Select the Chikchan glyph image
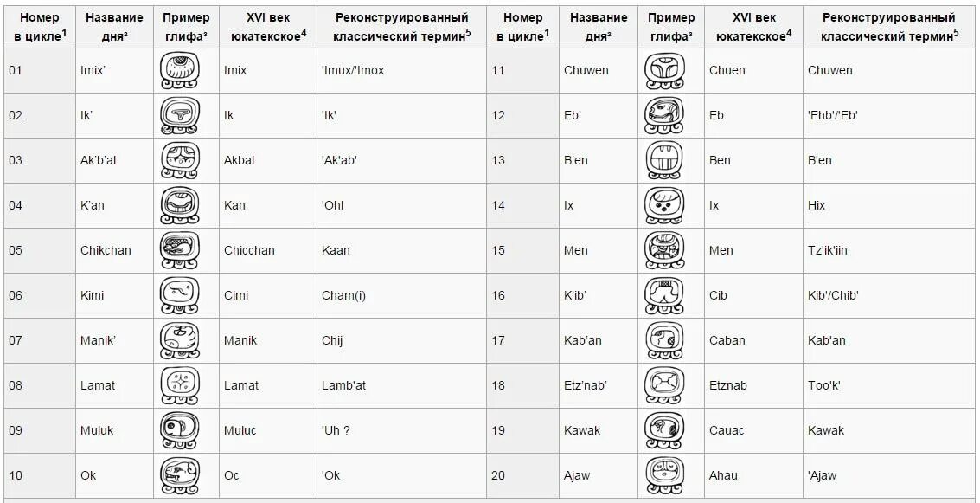Screen dimensions: 980x503 click(179, 251)
